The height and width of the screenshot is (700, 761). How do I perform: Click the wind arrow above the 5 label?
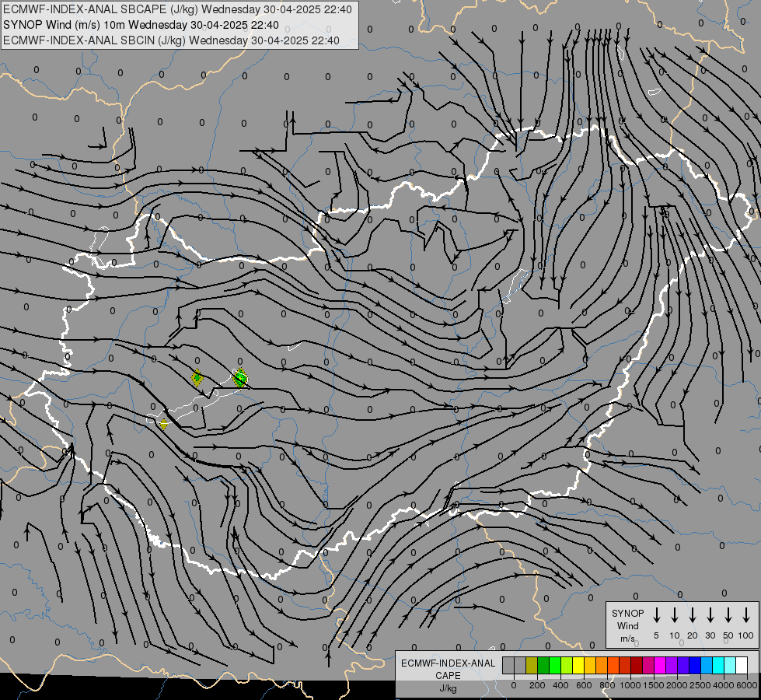656,615
